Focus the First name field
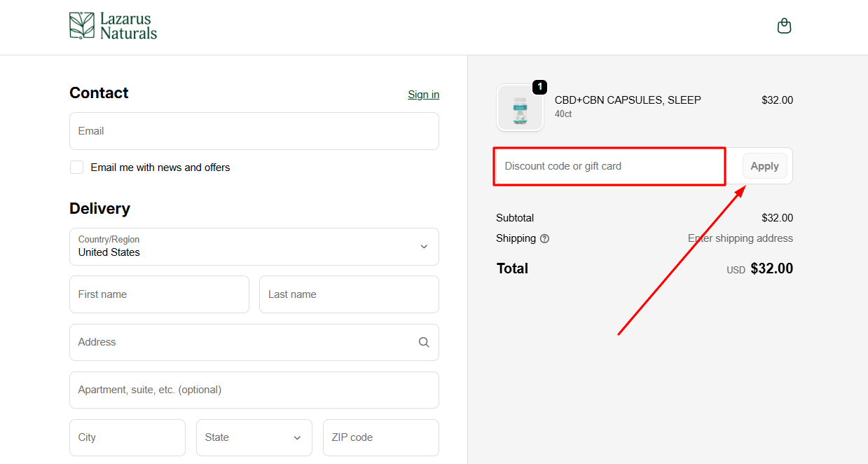Image resolution: width=868 pixels, height=464 pixels. 159,294
